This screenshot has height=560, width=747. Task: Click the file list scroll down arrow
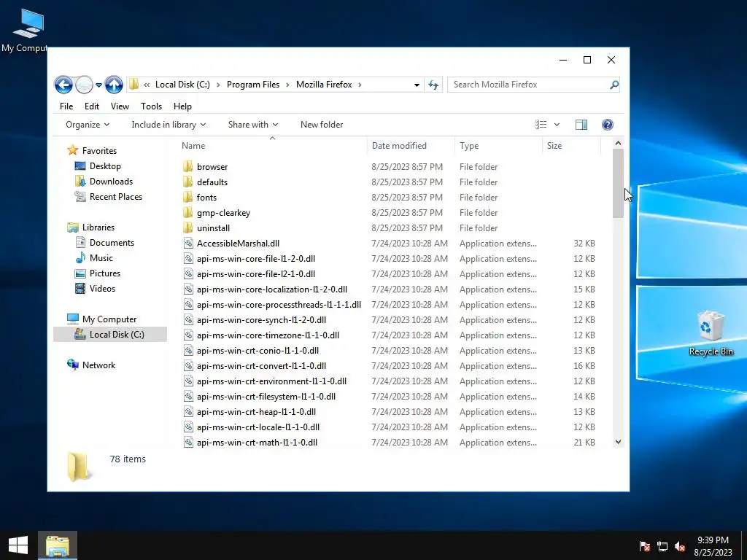pos(618,442)
